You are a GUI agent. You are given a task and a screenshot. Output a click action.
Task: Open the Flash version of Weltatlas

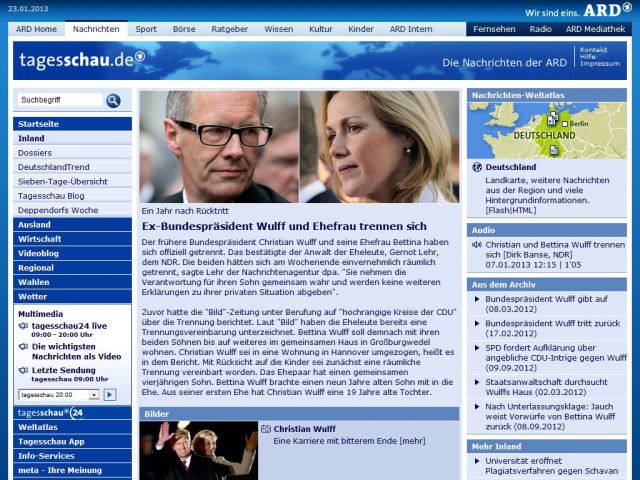pos(498,210)
